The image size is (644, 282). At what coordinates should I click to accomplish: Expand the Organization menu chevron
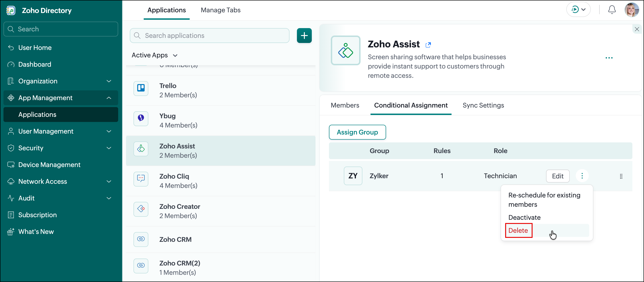point(109,81)
